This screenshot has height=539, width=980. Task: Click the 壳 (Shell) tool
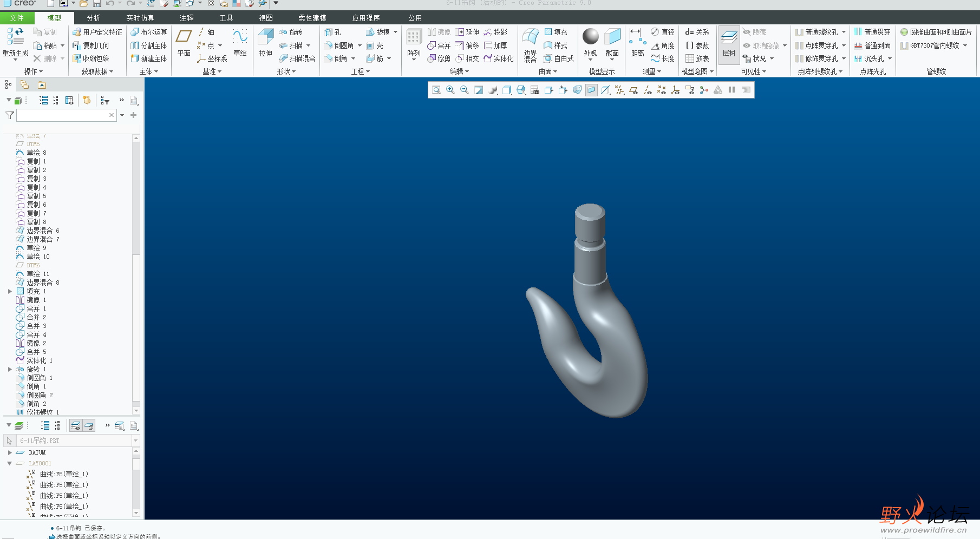(375, 45)
